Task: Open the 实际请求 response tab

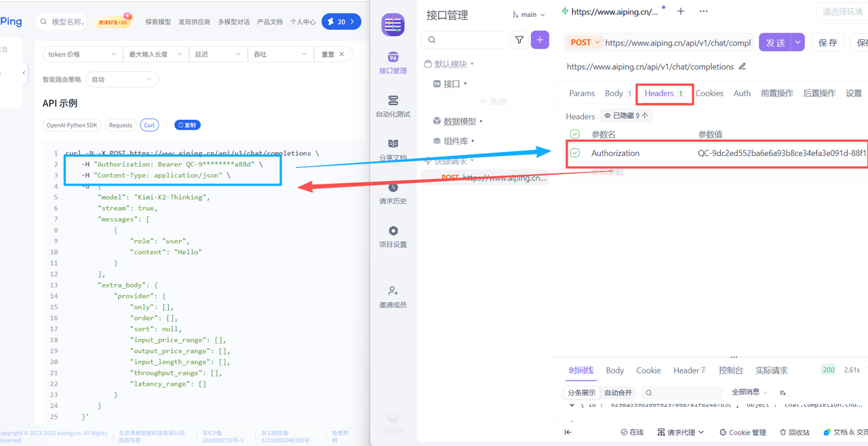Action: tap(772, 370)
